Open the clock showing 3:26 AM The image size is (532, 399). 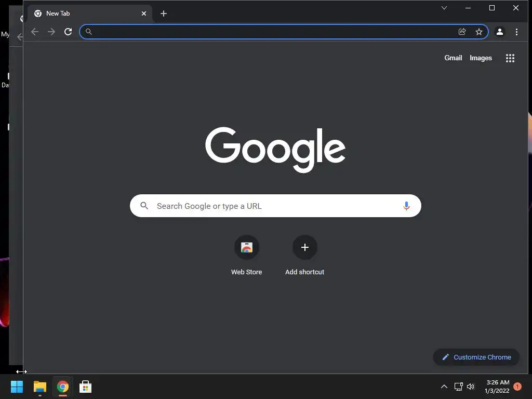tap(497, 387)
